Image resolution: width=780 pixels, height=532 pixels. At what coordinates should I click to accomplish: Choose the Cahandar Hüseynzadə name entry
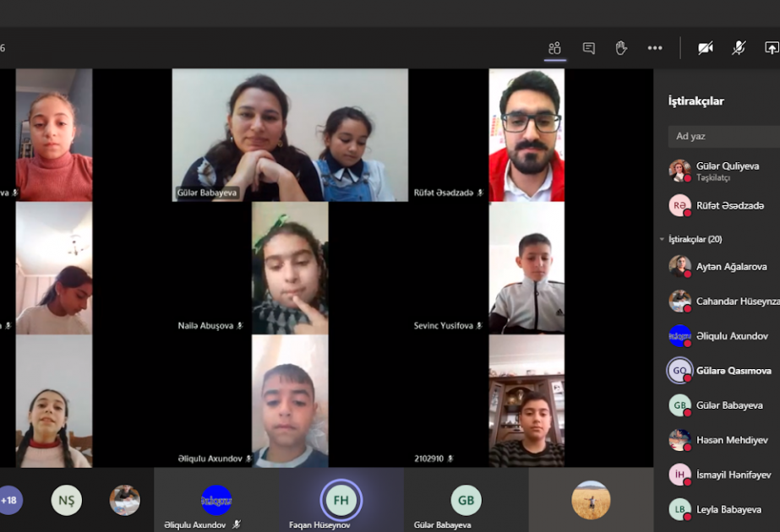[738, 301]
